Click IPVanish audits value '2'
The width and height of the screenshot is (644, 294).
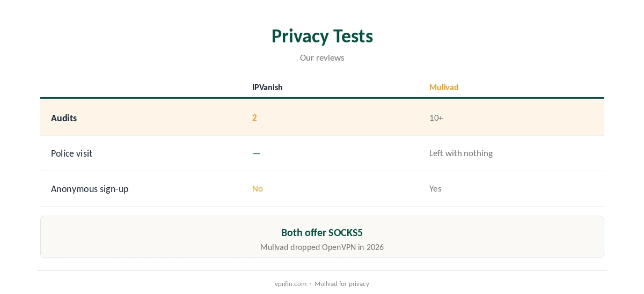click(x=254, y=117)
